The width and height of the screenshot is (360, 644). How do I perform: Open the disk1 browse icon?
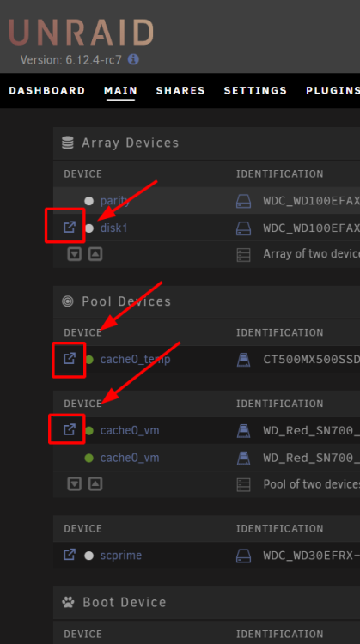[70, 227]
